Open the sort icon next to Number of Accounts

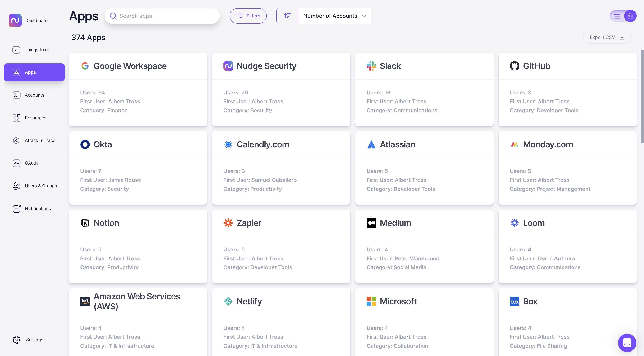point(287,16)
